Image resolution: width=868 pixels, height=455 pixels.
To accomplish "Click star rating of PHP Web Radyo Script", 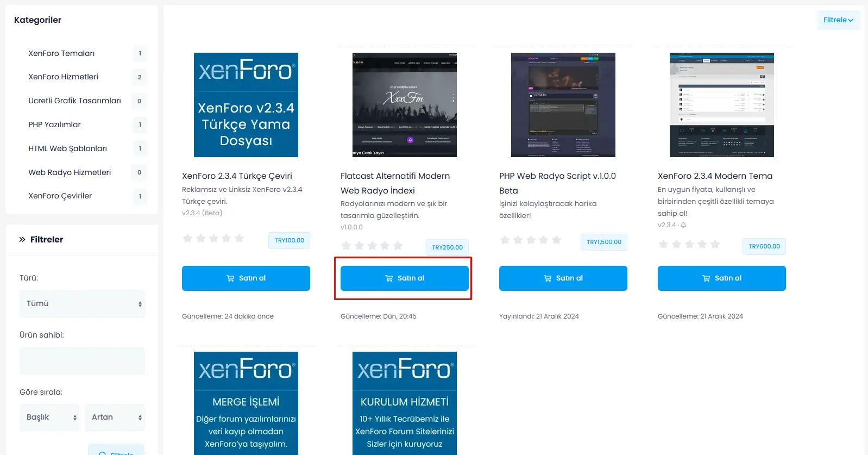I will coord(531,240).
